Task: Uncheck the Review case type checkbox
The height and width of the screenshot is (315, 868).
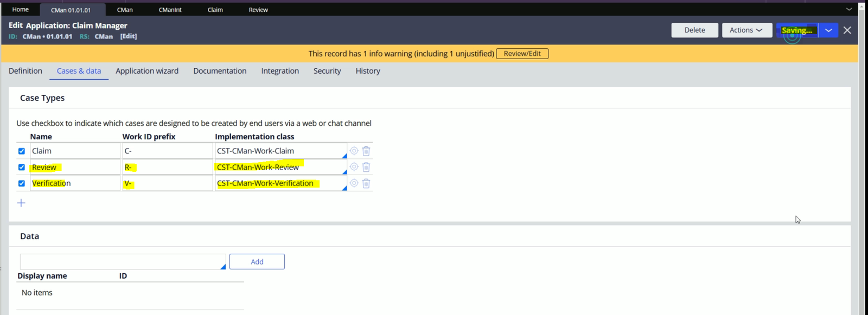Action: coord(22,168)
